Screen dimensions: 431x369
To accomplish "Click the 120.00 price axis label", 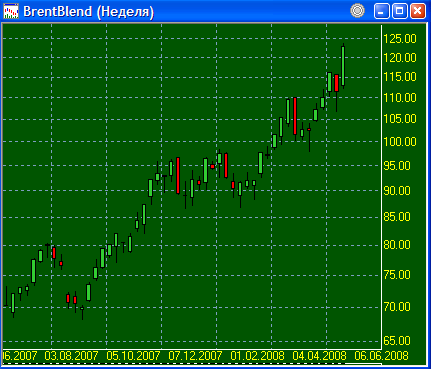I will tap(400, 58).
